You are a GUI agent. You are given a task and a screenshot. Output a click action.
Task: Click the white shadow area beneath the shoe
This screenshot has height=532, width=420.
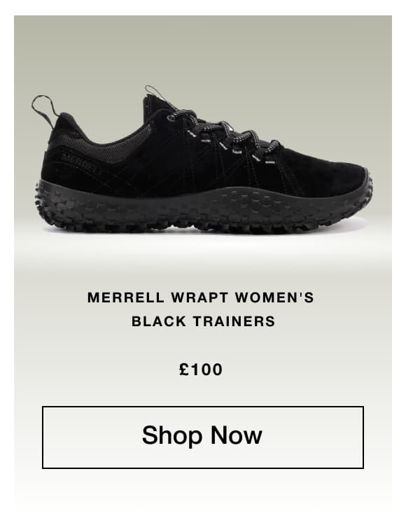click(203, 248)
